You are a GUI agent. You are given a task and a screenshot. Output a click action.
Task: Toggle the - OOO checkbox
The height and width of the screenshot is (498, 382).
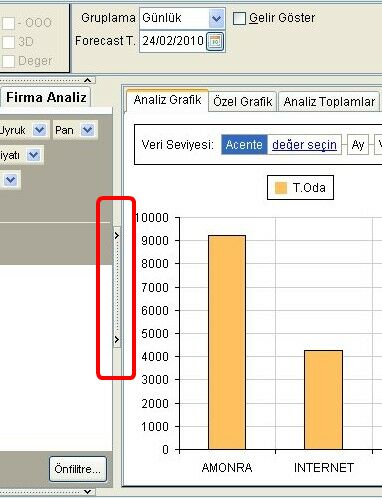click(8, 23)
